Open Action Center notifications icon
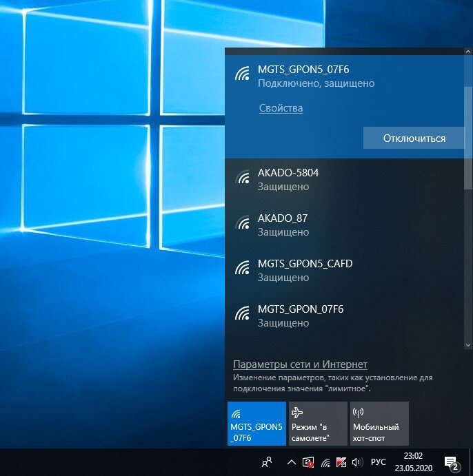 coord(452,463)
